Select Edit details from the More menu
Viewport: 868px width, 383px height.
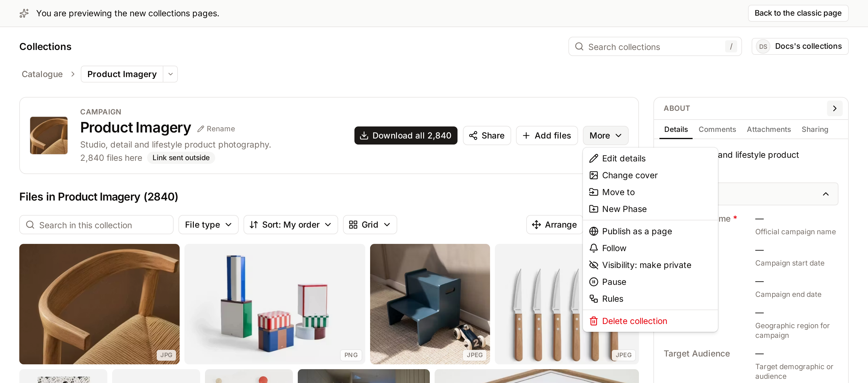(x=650, y=158)
